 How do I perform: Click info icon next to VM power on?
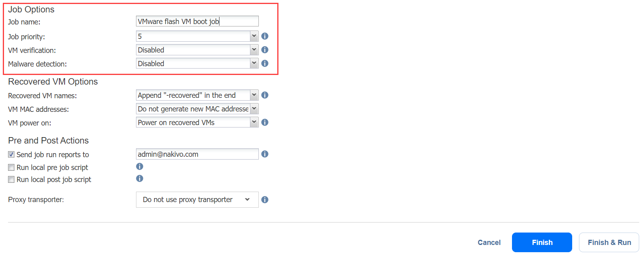[x=265, y=122]
